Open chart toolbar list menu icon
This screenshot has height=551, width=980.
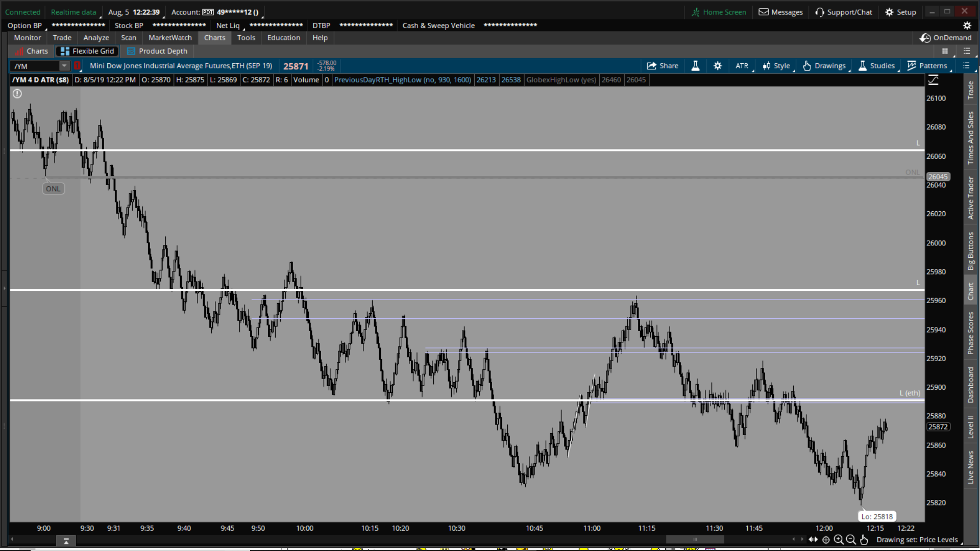tap(966, 66)
